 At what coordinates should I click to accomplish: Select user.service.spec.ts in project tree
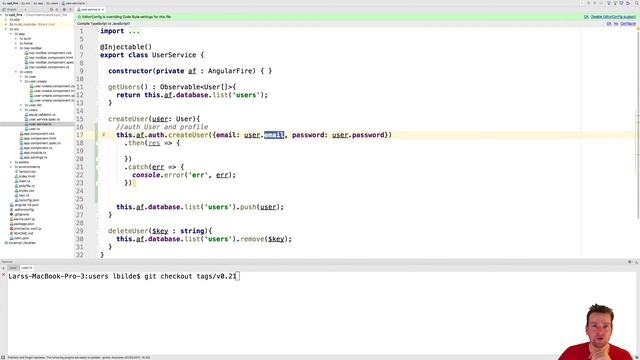pos(42,119)
